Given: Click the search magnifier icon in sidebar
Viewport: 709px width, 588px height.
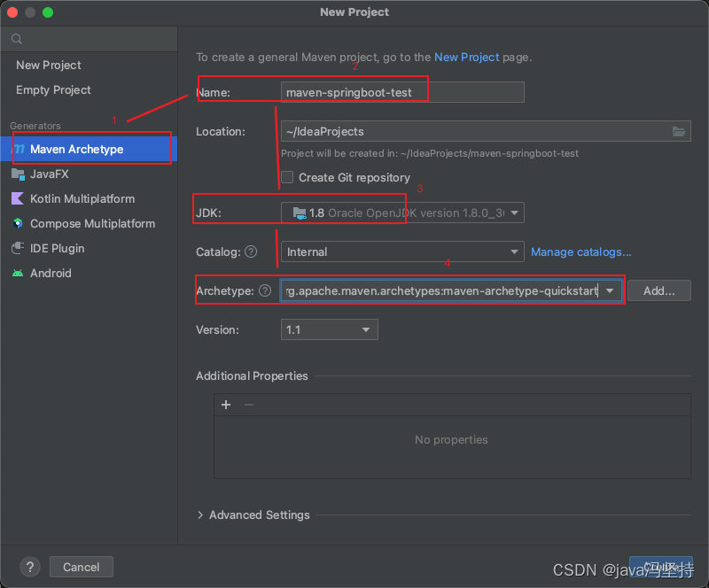Looking at the screenshot, I should (x=17, y=39).
